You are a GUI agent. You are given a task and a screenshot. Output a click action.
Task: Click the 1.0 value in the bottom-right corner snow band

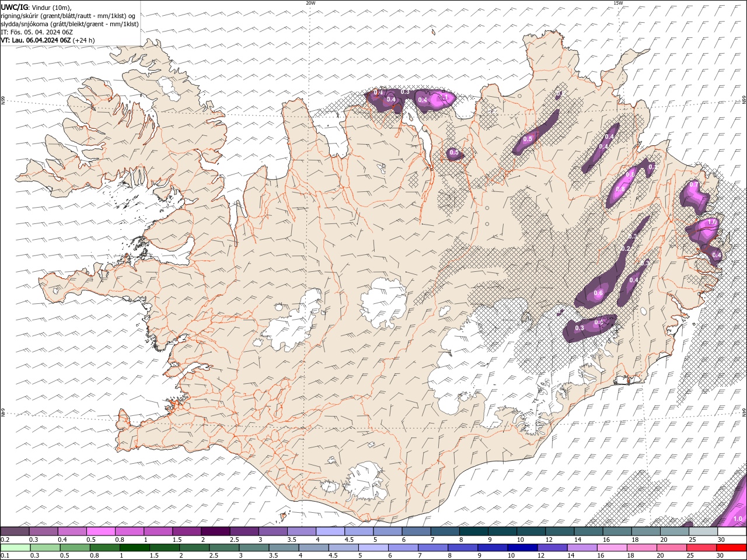[x=737, y=519]
